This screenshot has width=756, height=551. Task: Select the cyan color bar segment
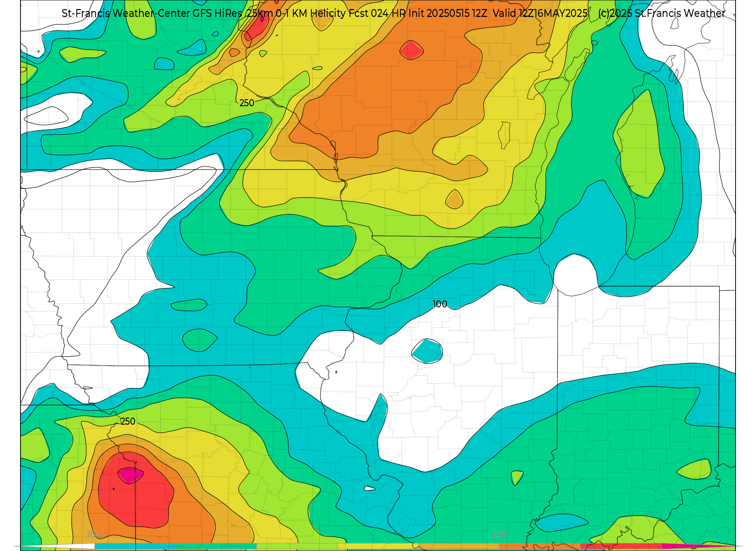135,546
